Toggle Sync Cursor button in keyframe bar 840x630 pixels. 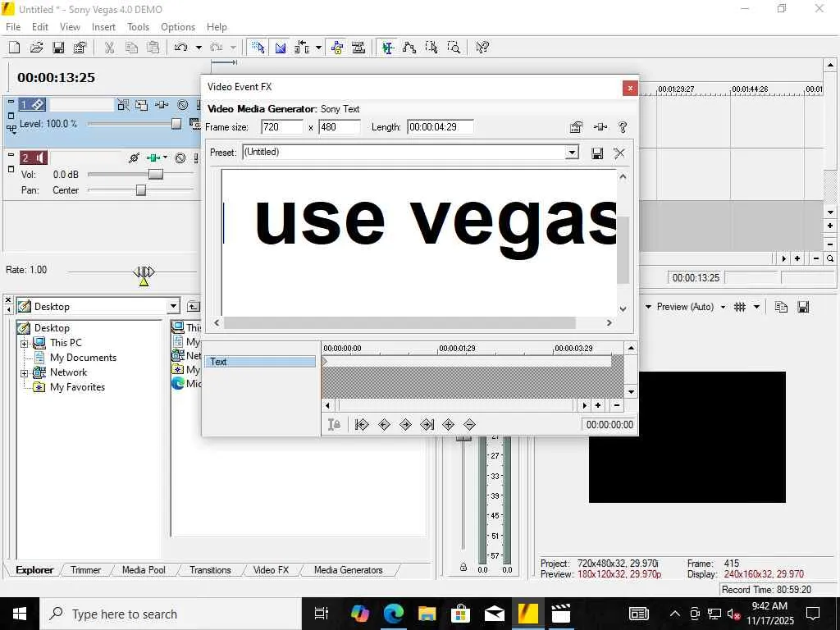tap(334, 424)
